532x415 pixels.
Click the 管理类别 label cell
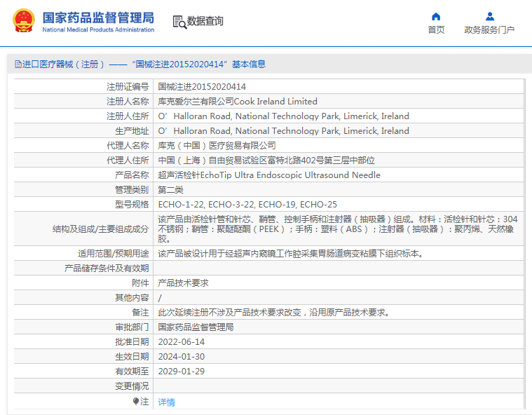click(x=83, y=190)
